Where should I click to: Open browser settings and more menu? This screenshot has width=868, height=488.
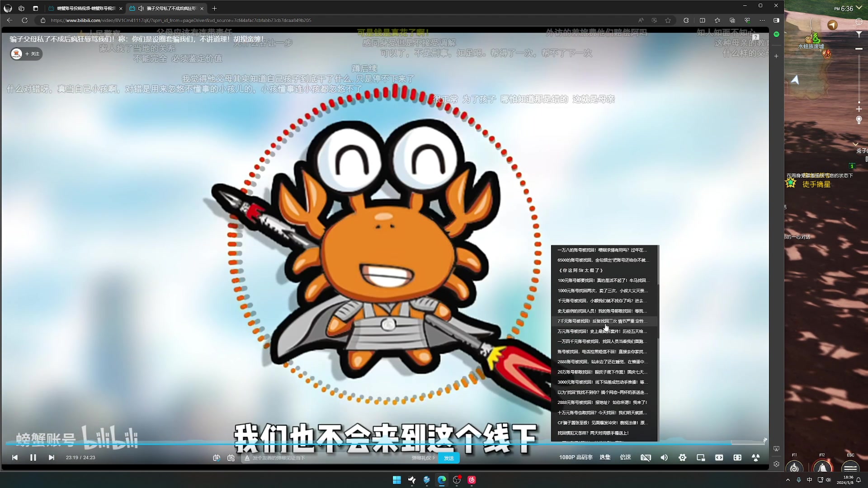[762, 20]
